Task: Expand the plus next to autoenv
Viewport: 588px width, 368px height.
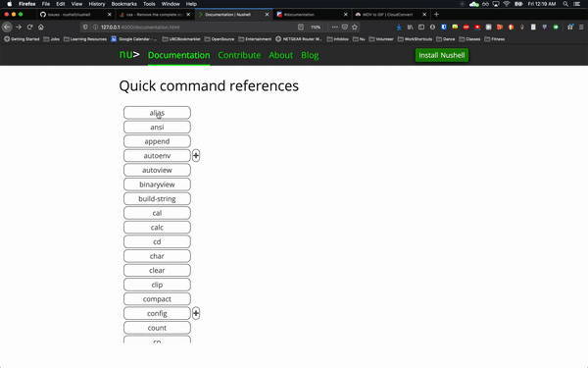Action: point(196,155)
